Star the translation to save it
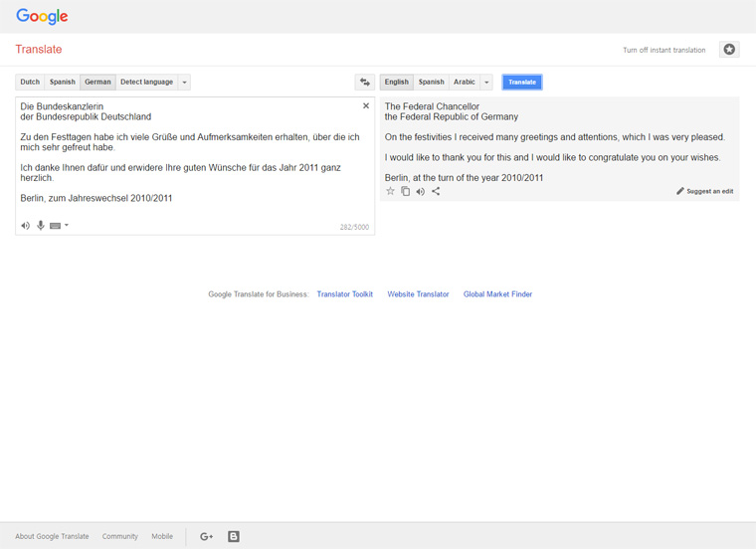756x549 pixels. [391, 191]
